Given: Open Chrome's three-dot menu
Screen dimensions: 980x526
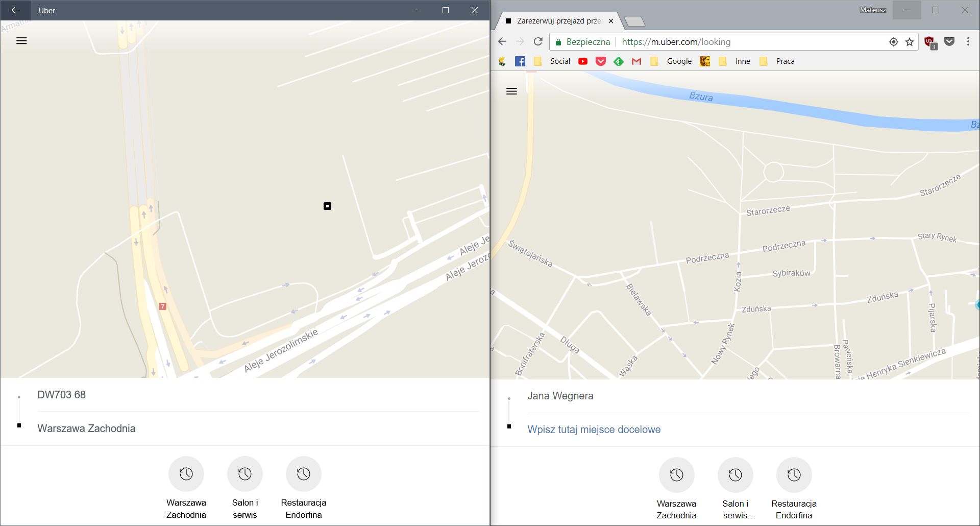Looking at the screenshot, I should [968, 41].
